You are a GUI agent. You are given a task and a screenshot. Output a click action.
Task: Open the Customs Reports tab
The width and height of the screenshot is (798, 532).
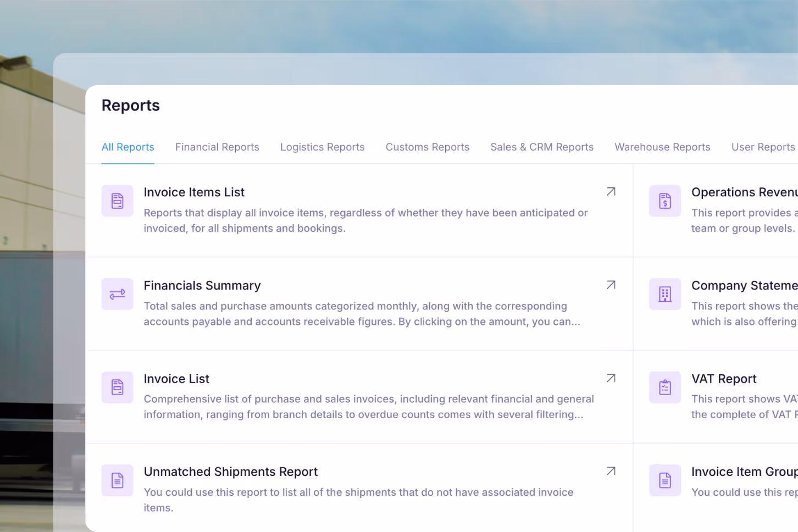428,147
